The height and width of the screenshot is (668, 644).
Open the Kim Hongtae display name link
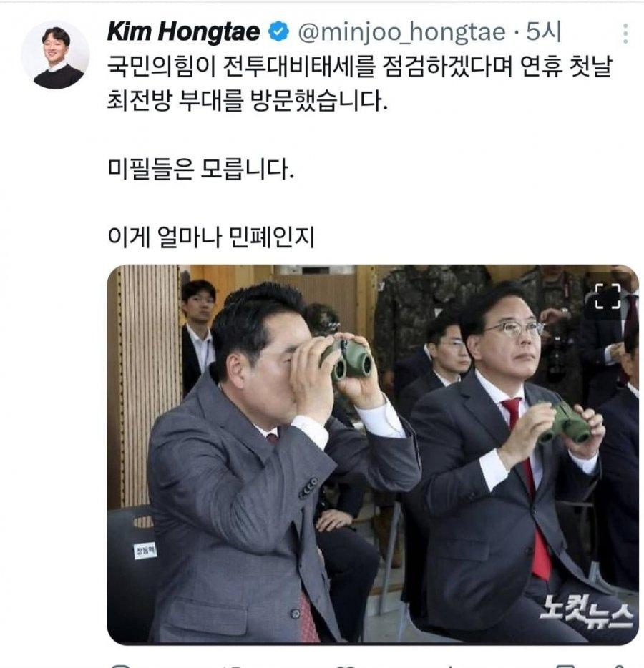[184, 32]
